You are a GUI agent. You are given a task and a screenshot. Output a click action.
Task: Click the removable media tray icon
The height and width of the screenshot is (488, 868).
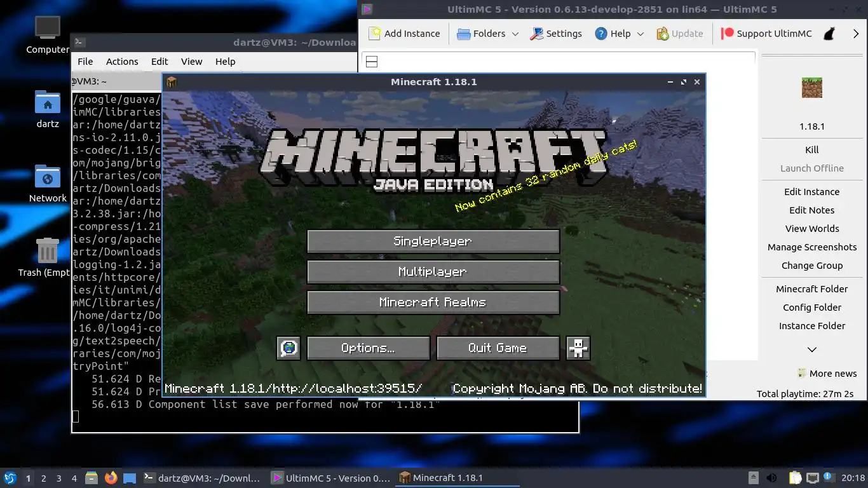point(754,478)
